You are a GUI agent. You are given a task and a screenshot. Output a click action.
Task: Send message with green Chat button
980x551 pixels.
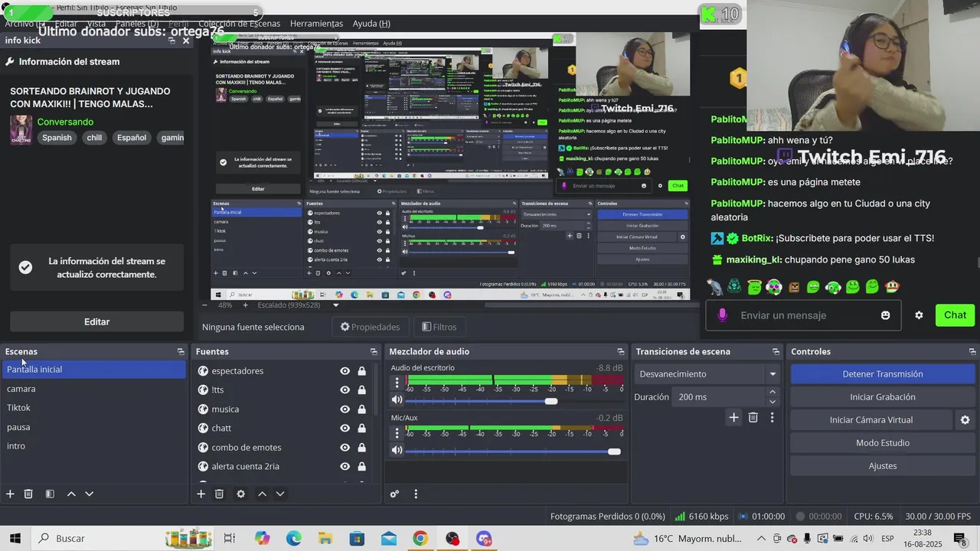pyautogui.click(x=955, y=315)
